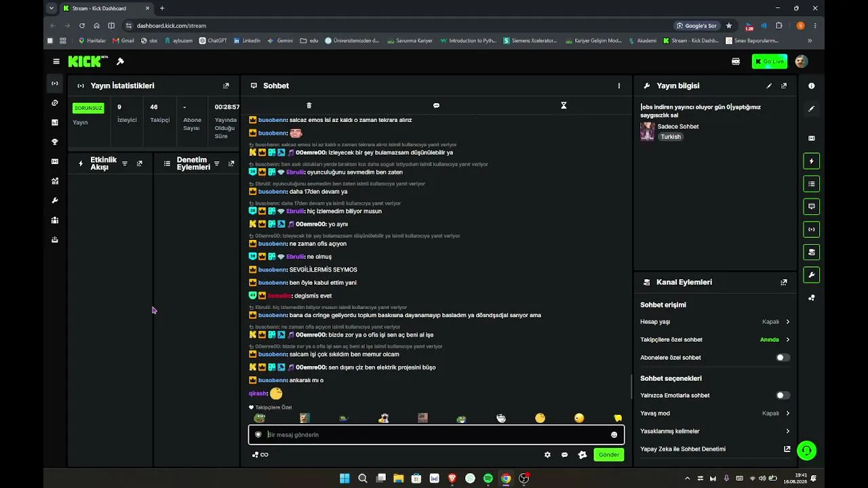
Task: Open the Sohbet panel three-dot menu
Action: 618,86
